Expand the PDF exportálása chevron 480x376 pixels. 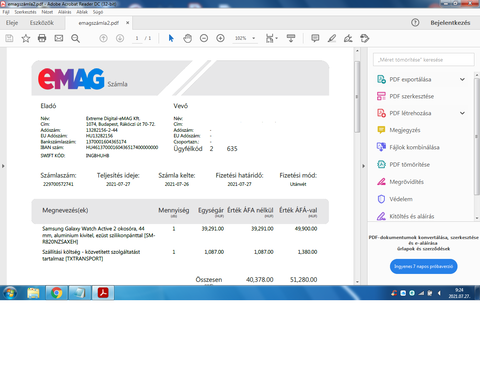click(x=462, y=79)
